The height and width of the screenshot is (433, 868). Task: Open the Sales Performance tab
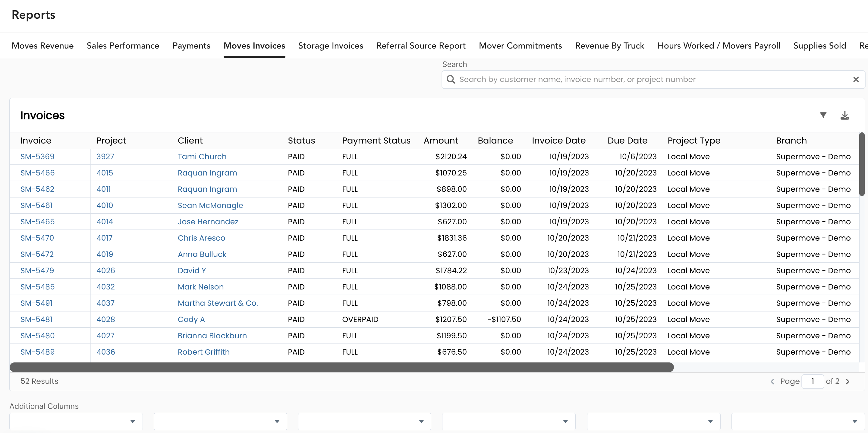click(x=123, y=46)
